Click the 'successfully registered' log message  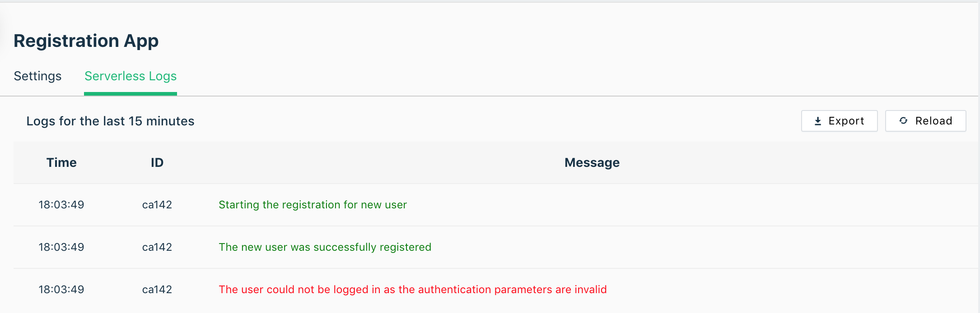[x=325, y=247]
